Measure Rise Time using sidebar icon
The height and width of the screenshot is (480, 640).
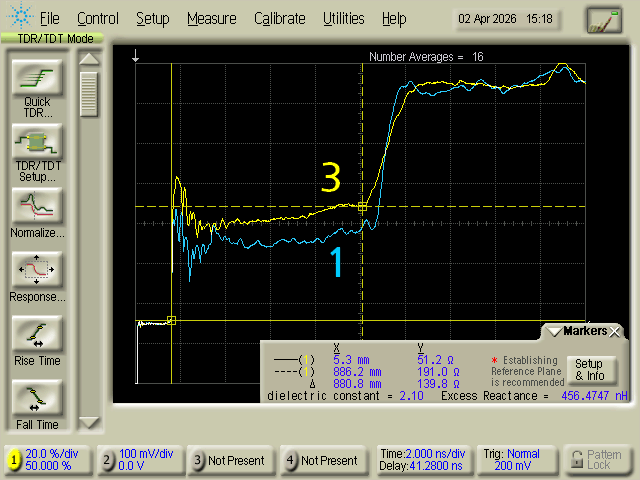[37, 334]
